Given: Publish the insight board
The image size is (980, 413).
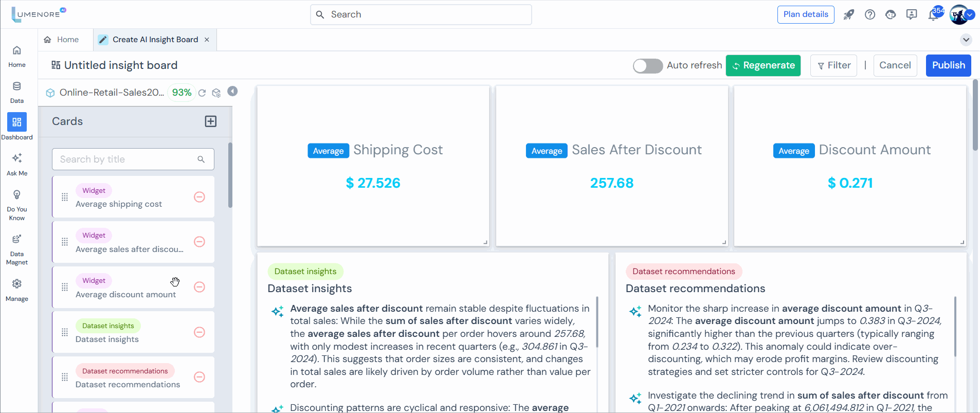Looking at the screenshot, I should 948,65.
